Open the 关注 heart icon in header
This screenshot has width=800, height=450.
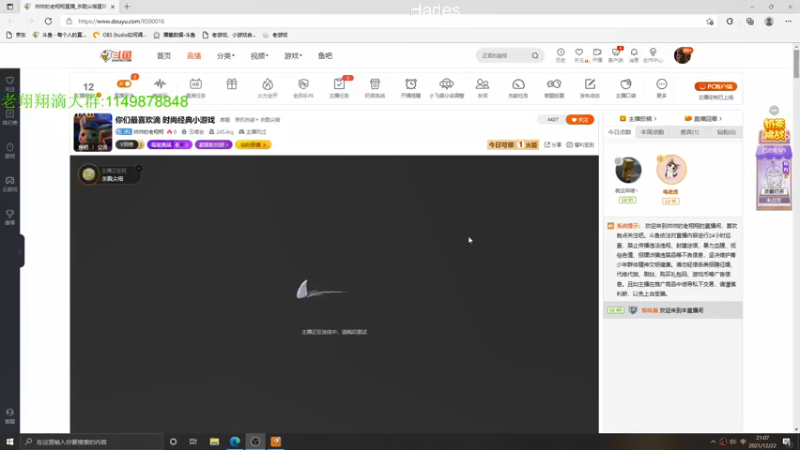point(579,53)
